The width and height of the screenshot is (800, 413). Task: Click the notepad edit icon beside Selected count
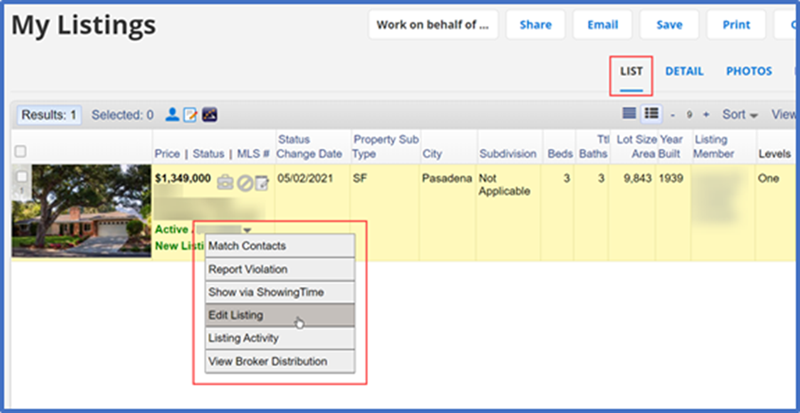(x=190, y=115)
